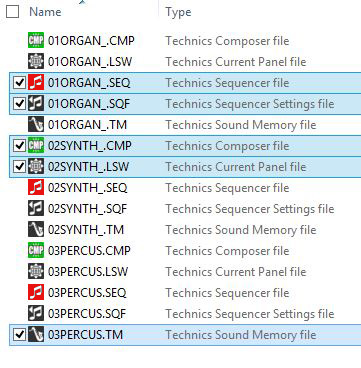Uncheck the 01ORGAN_.SQF checkbox
The width and height of the screenshot is (361, 368).
tap(19, 104)
